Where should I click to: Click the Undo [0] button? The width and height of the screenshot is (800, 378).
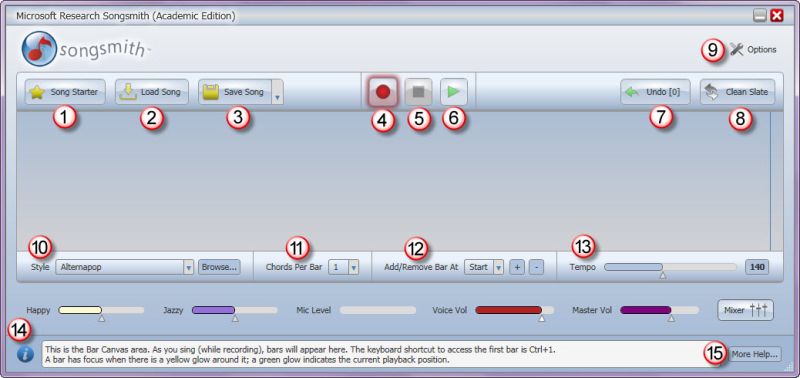pyautogui.click(x=656, y=92)
